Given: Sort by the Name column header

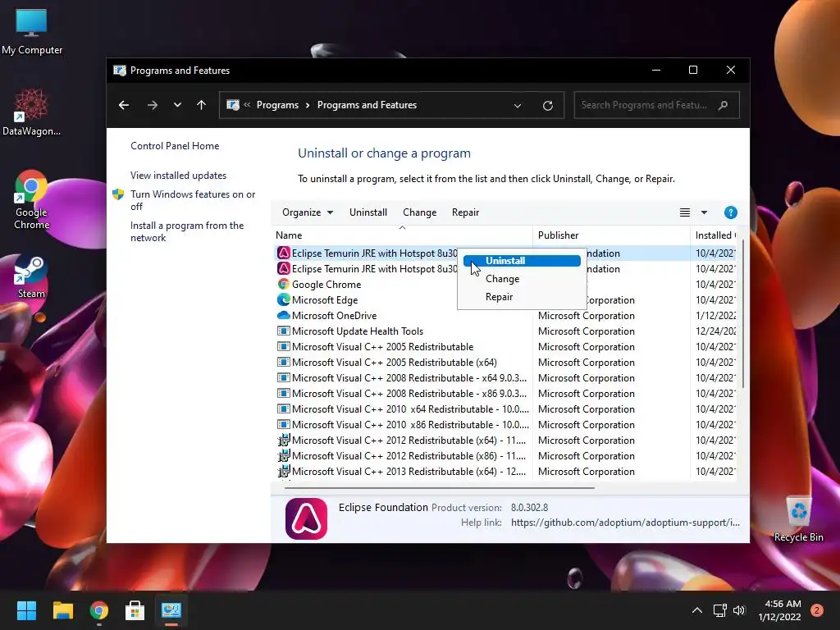Looking at the screenshot, I should tap(402, 235).
